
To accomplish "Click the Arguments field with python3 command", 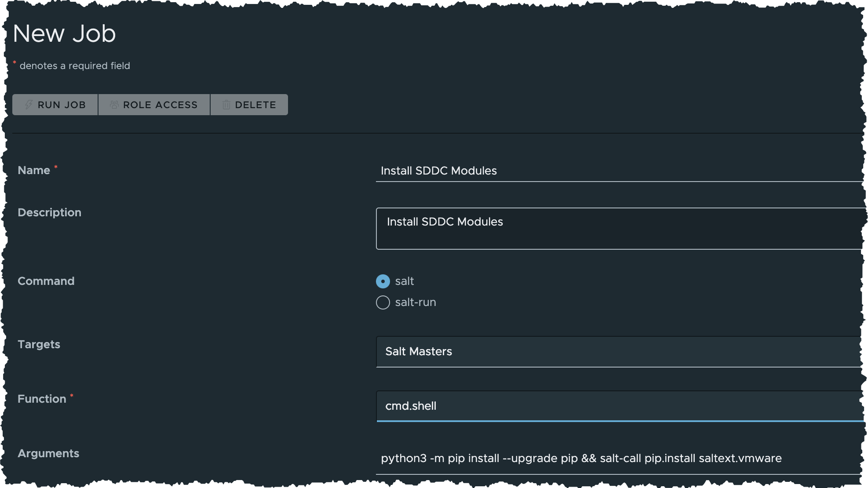I will (619, 459).
